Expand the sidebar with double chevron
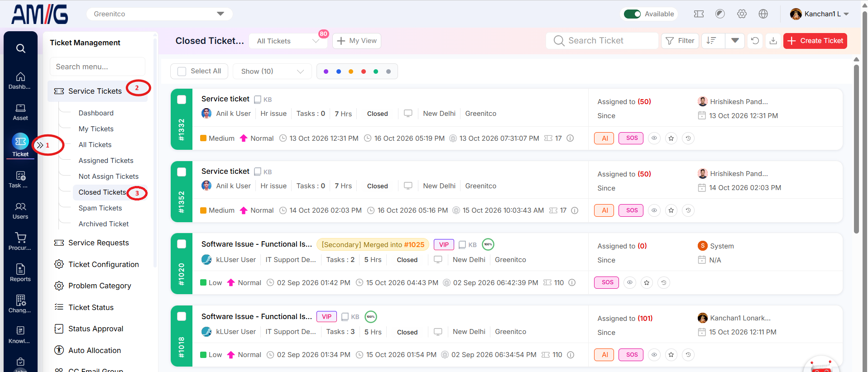Screen dimensions: 868x372 point(40,145)
